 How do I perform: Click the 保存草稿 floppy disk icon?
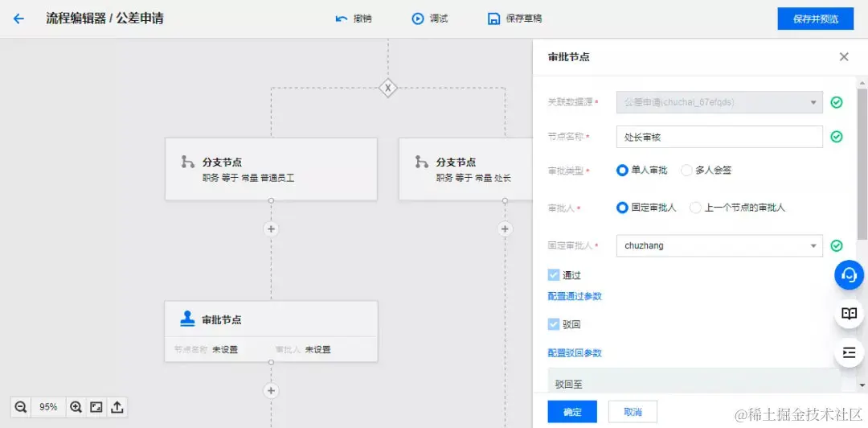click(x=493, y=19)
